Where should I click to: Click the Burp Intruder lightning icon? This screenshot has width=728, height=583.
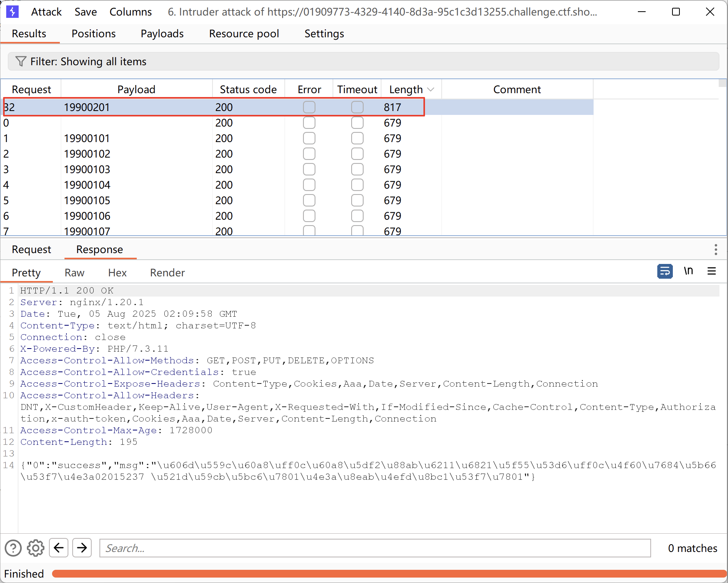[x=12, y=12]
